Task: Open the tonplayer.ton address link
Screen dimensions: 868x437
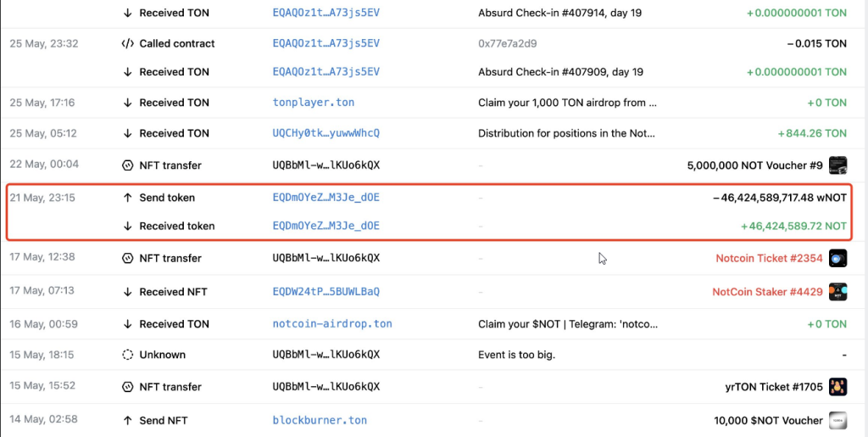Action: (x=314, y=103)
